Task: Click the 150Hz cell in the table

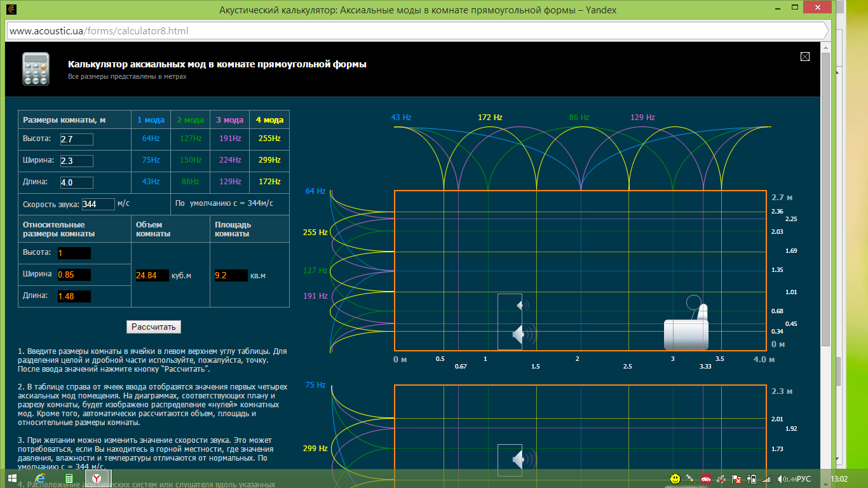Action: click(190, 160)
